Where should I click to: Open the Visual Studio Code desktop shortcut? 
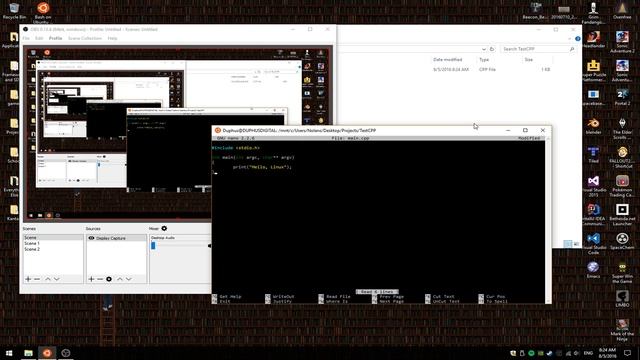pos(593,244)
